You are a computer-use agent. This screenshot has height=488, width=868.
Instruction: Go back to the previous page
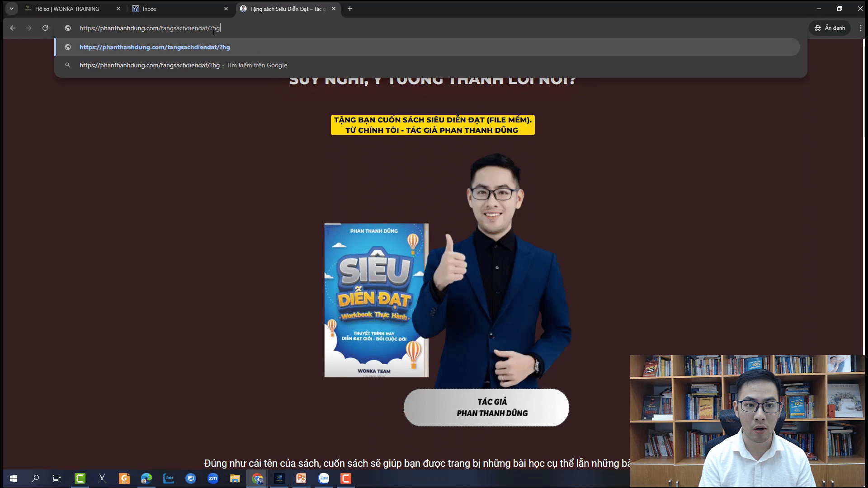point(13,28)
